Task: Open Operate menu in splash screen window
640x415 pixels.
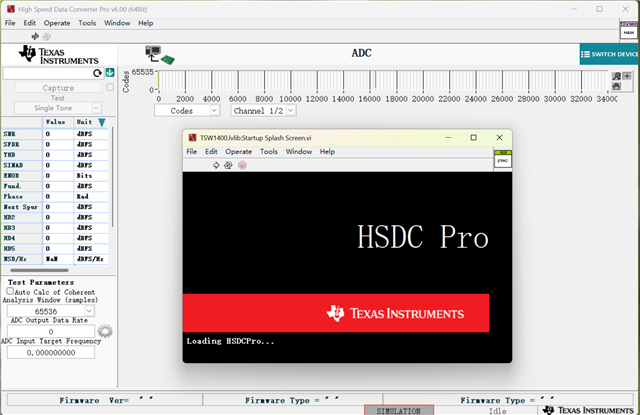Action: click(239, 152)
